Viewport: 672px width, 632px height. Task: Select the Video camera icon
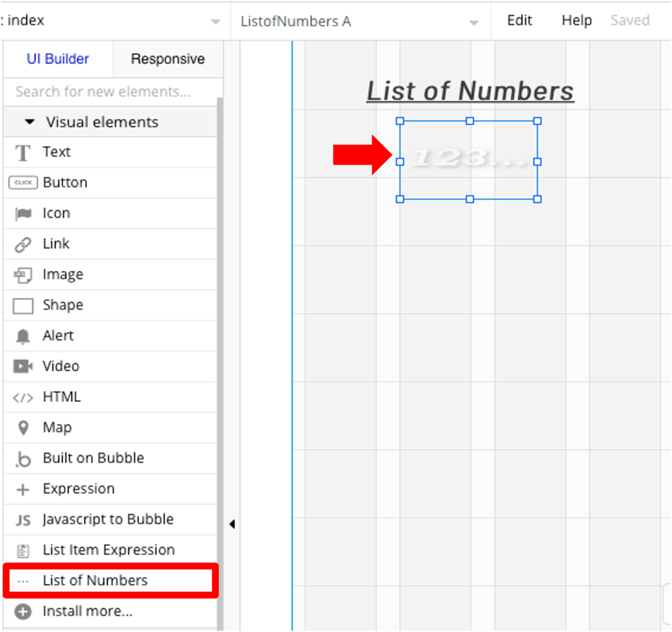(x=23, y=366)
